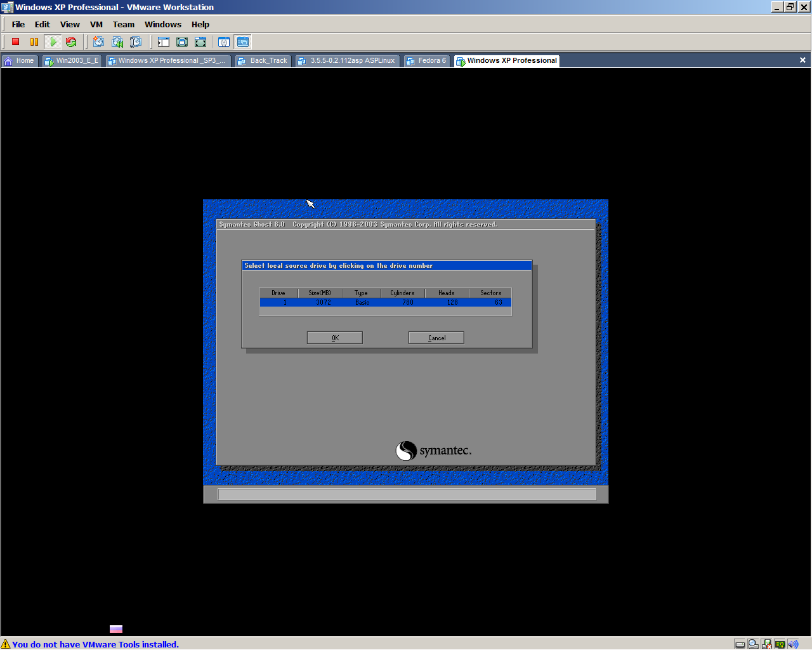812x650 pixels.
Task: Open the Team menu
Action: (124, 24)
